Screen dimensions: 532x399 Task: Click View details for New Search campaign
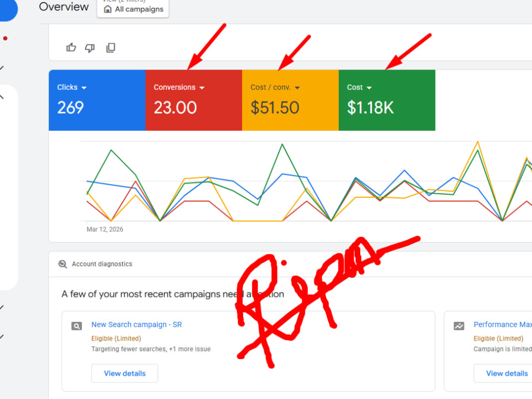click(124, 373)
